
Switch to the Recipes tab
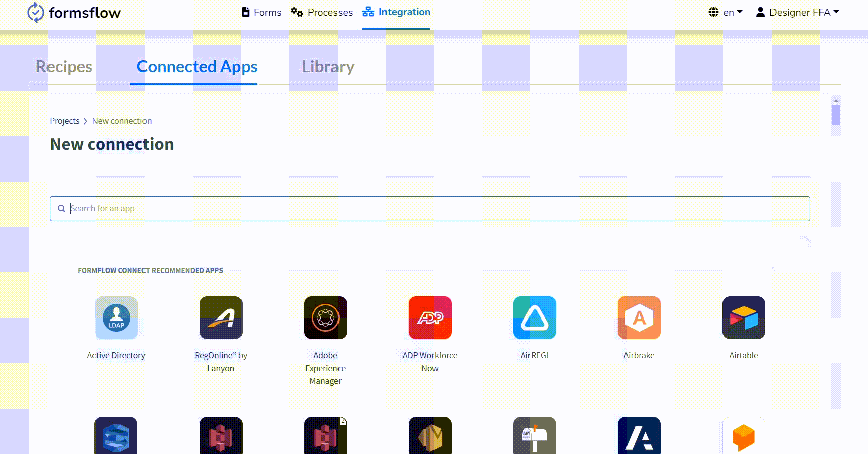[64, 67]
